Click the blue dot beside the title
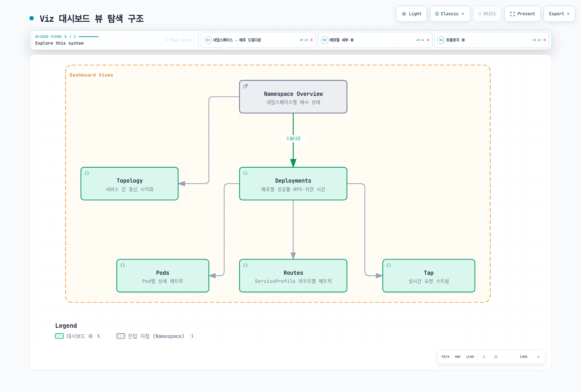The width and height of the screenshot is (581, 392). pyautogui.click(x=32, y=18)
